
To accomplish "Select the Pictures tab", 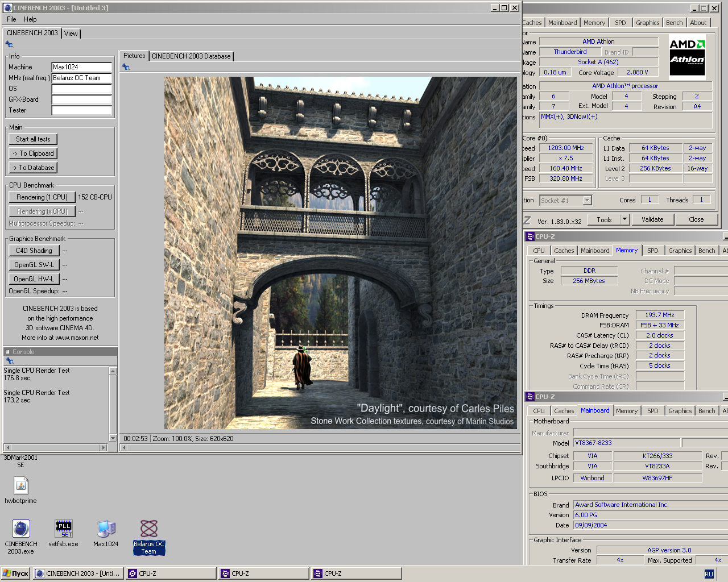I will click(134, 56).
